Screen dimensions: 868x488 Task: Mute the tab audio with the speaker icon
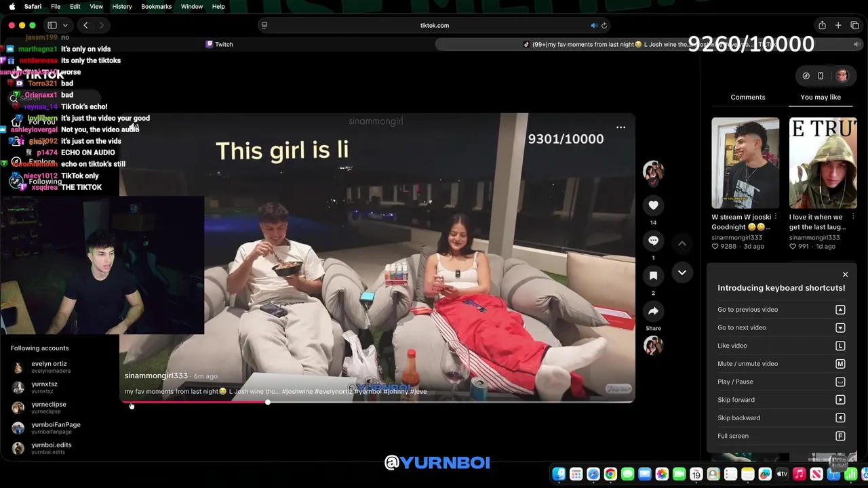(x=593, y=26)
